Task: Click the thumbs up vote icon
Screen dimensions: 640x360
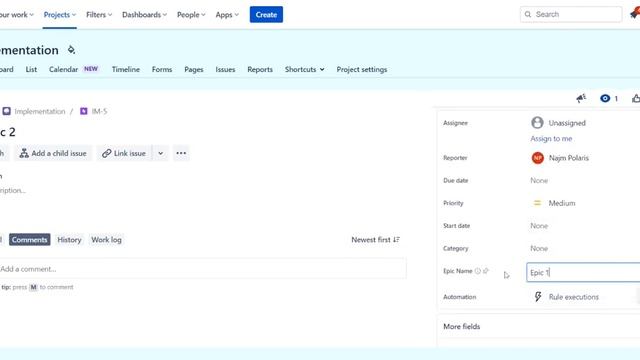Action: click(x=636, y=98)
